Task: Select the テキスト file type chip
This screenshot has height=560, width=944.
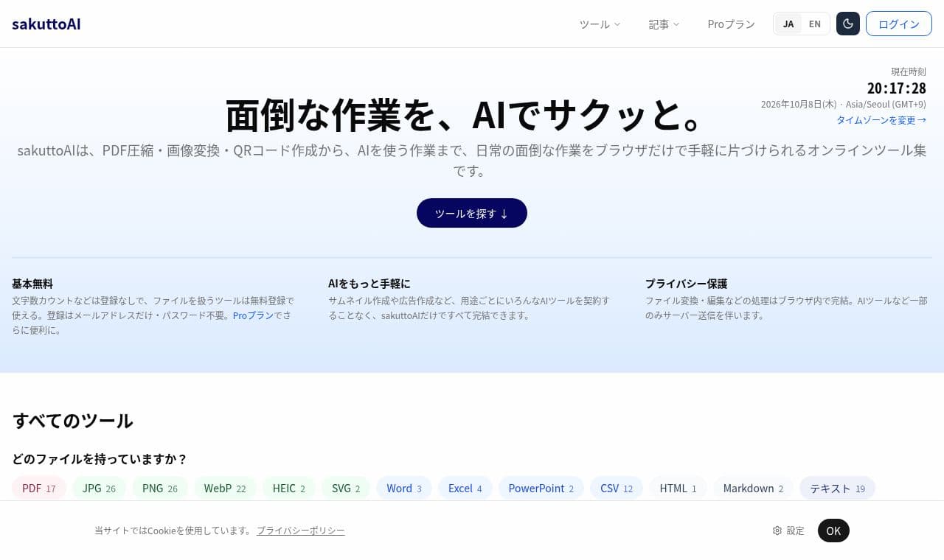Action: [837, 488]
